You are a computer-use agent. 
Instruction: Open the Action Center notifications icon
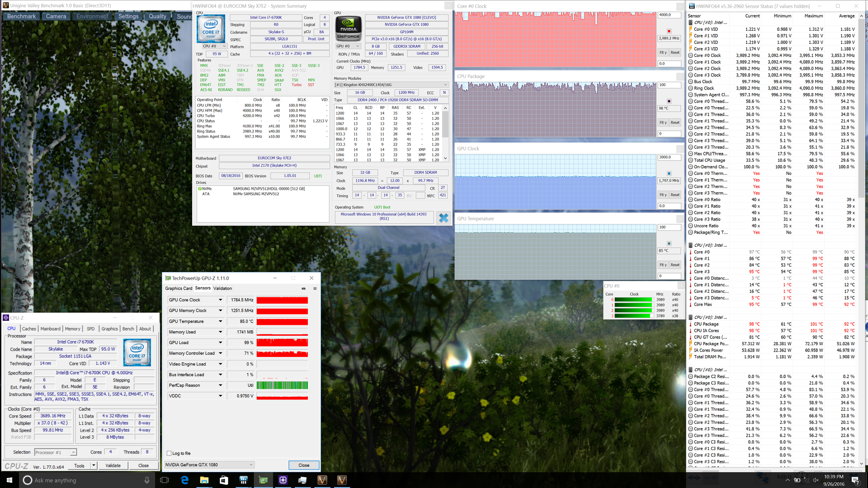855,480
